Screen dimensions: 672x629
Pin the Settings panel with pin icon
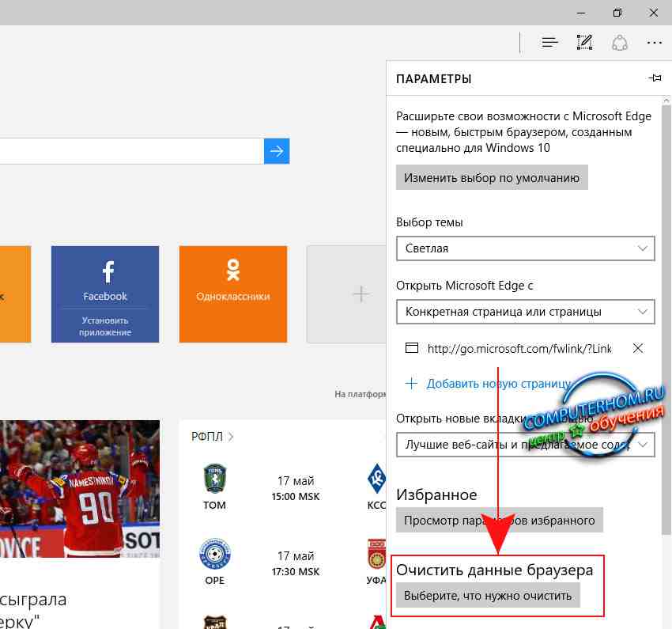pyautogui.click(x=655, y=78)
